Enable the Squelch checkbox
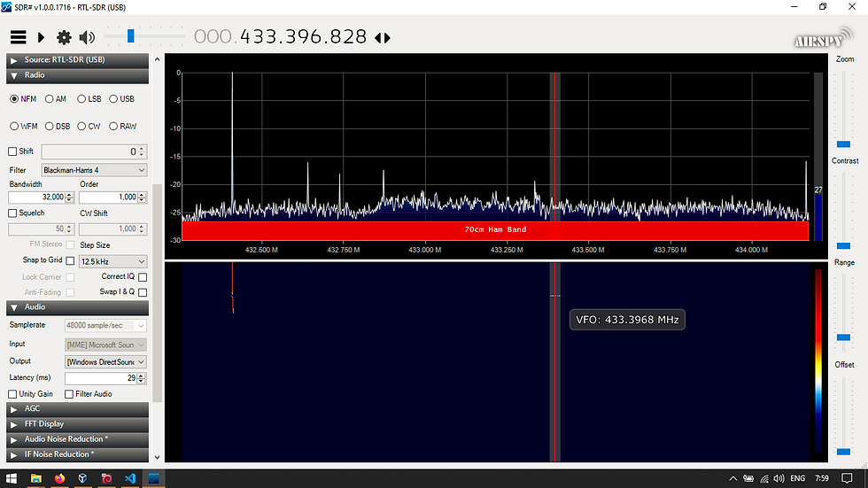This screenshot has height=488, width=868. point(12,213)
